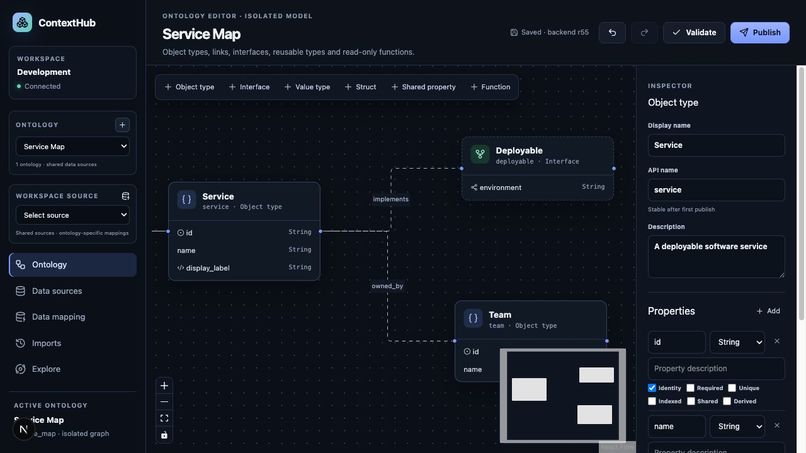Open the Select source dropdown

(x=73, y=215)
